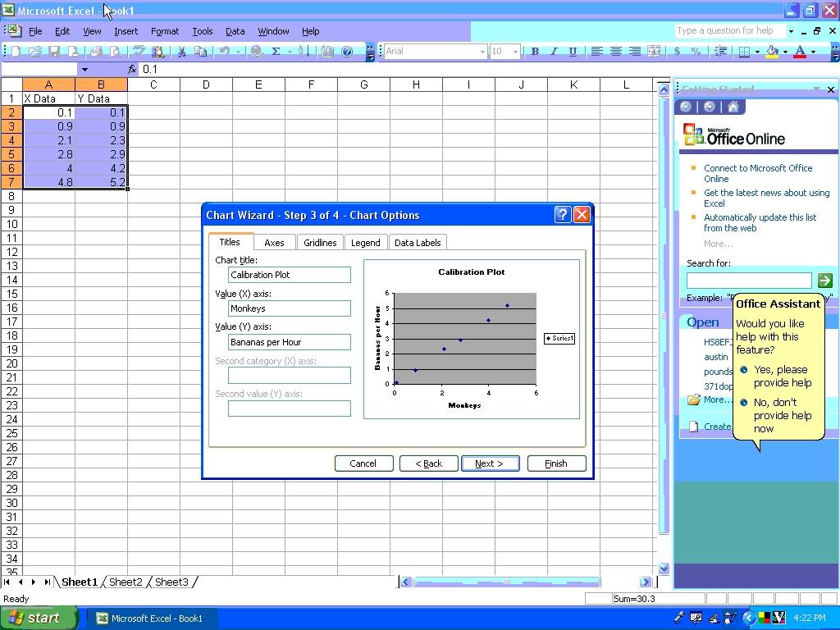Click the task pane Home icon
The height and width of the screenshot is (630, 840).
(x=733, y=107)
